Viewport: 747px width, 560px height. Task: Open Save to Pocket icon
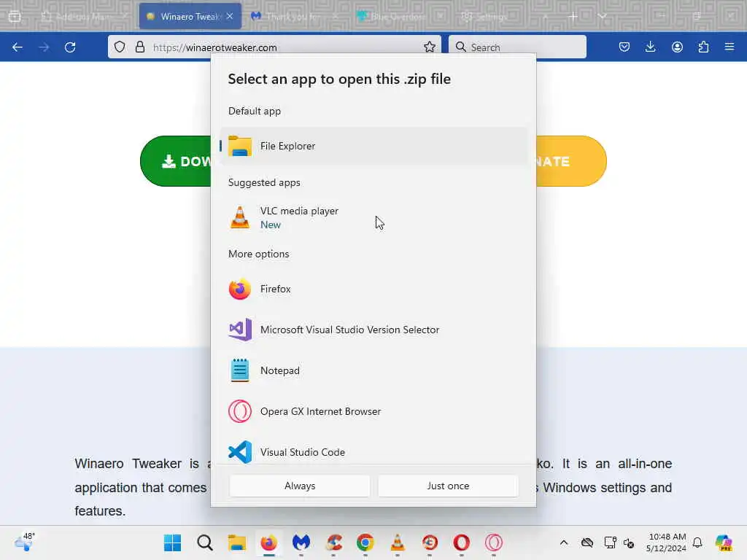click(624, 47)
